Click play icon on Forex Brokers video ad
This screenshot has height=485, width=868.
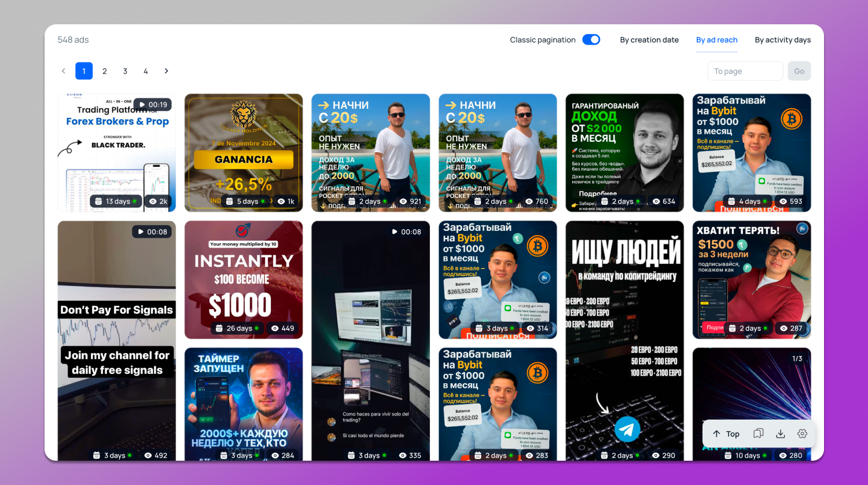143,105
